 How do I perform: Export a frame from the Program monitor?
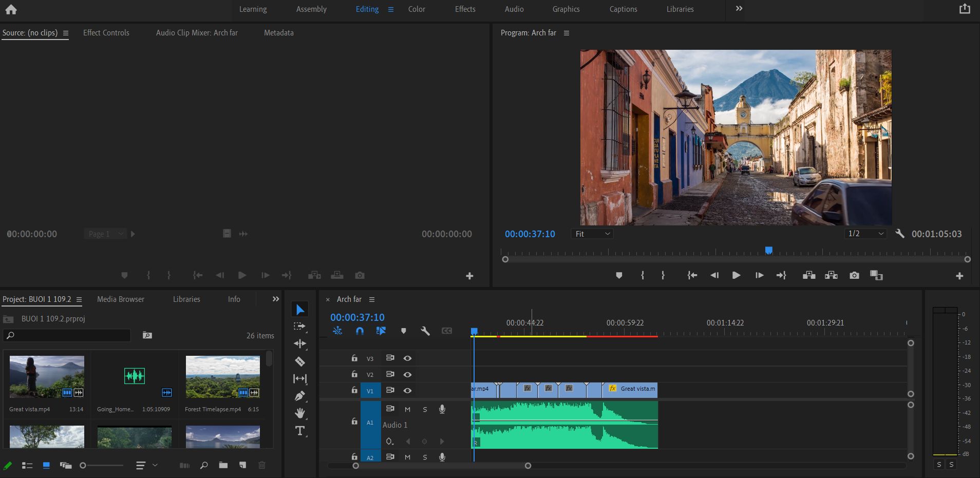point(854,276)
